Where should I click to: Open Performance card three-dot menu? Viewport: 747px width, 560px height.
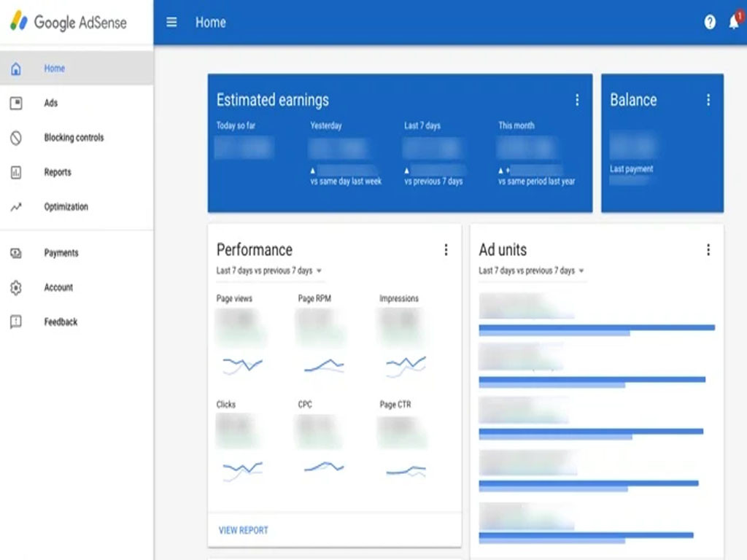pos(446,249)
